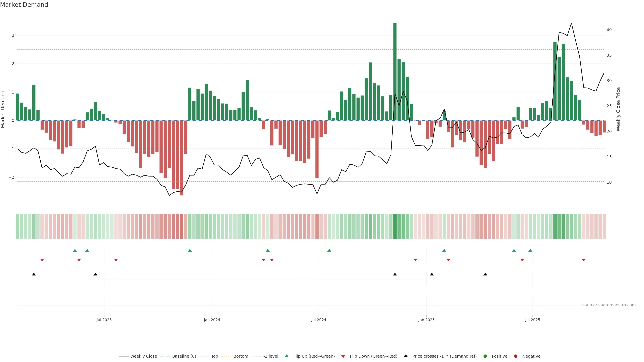Screen dimensions: 644x362
Task: Click the Weekly Close Price axis title
Action: click(618, 109)
